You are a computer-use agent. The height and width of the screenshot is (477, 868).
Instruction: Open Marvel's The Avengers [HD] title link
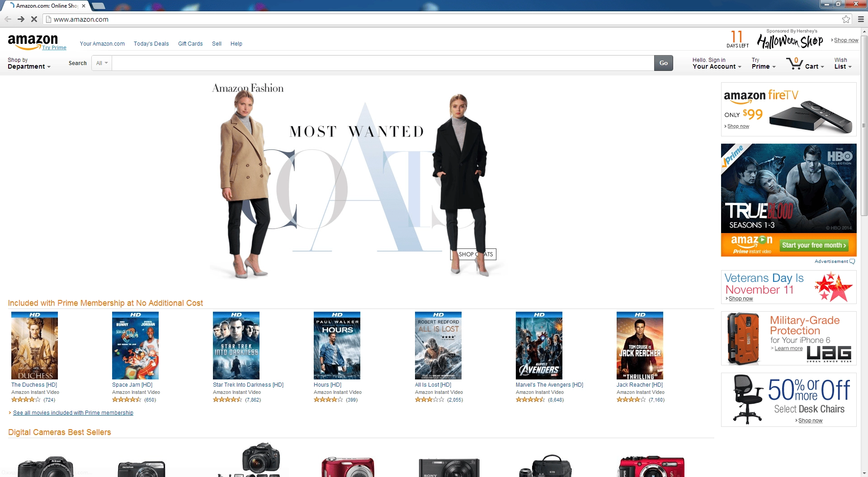pos(549,385)
